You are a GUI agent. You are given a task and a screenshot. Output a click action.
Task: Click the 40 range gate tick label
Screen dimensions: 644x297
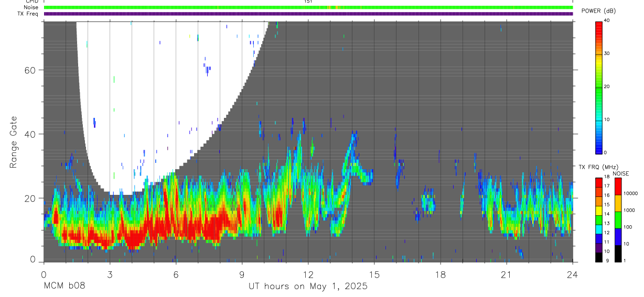point(29,134)
